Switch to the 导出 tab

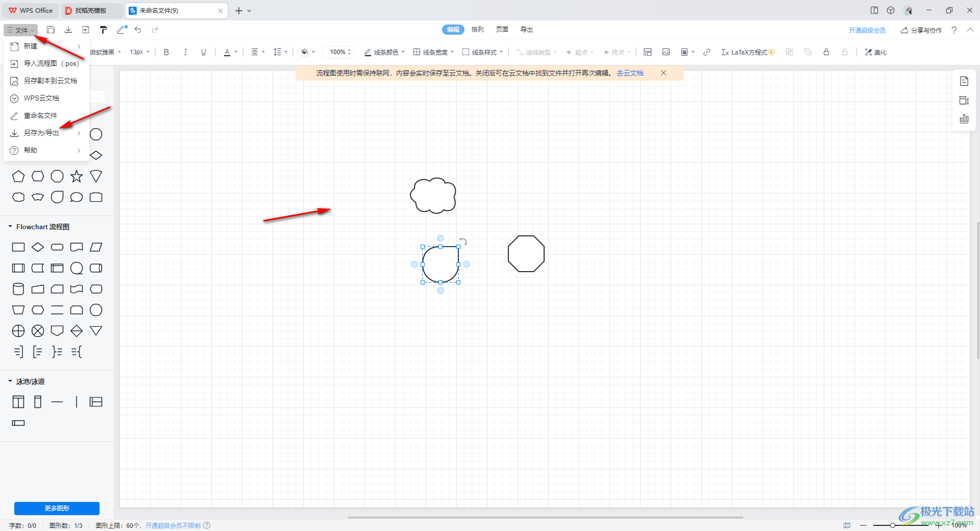pyautogui.click(x=527, y=30)
